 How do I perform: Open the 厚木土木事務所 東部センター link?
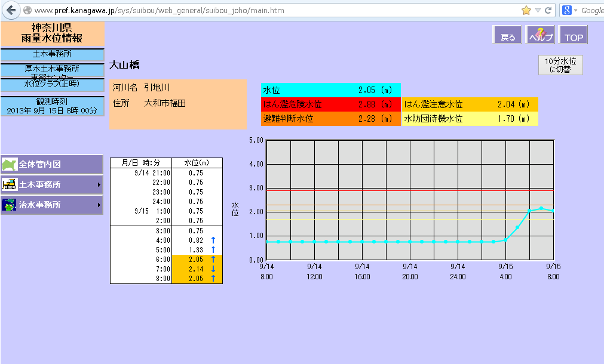click(52, 70)
